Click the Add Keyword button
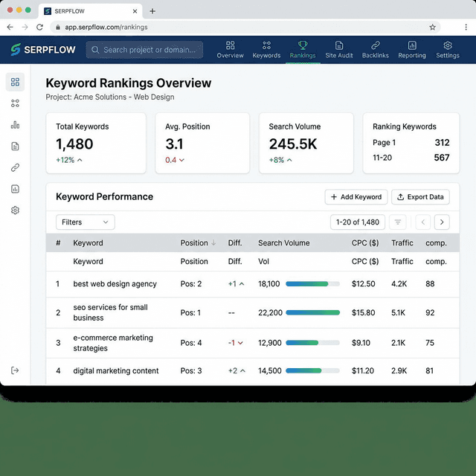The image size is (476, 476). click(x=356, y=197)
